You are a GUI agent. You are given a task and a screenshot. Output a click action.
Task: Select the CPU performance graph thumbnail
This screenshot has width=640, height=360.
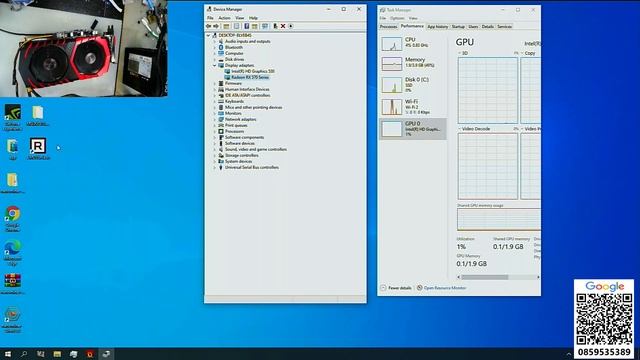point(391,44)
